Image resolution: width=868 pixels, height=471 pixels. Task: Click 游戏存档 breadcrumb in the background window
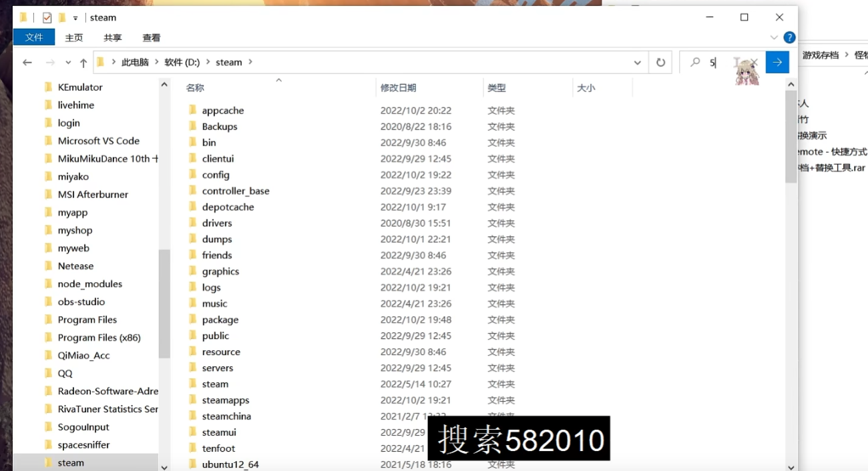821,55
